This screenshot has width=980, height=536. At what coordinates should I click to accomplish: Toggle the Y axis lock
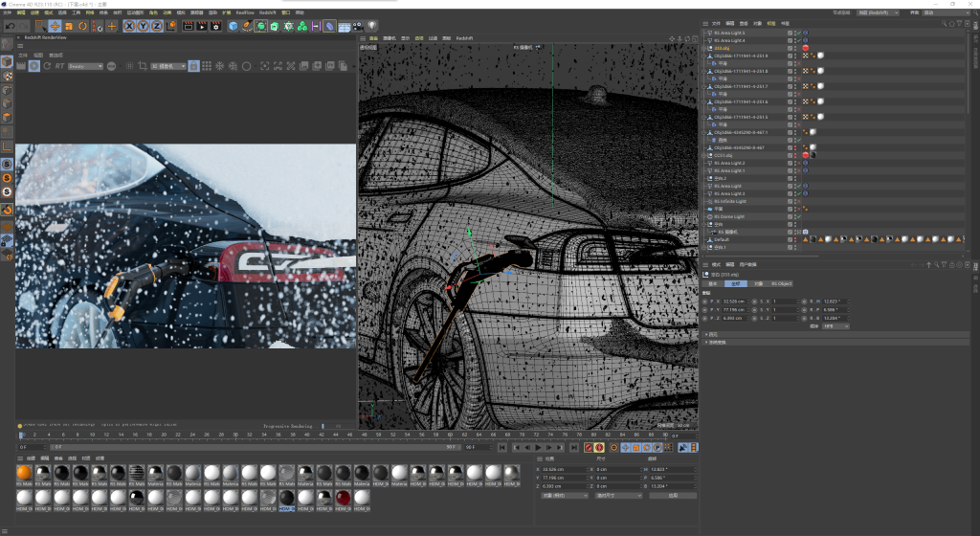[143, 26]
